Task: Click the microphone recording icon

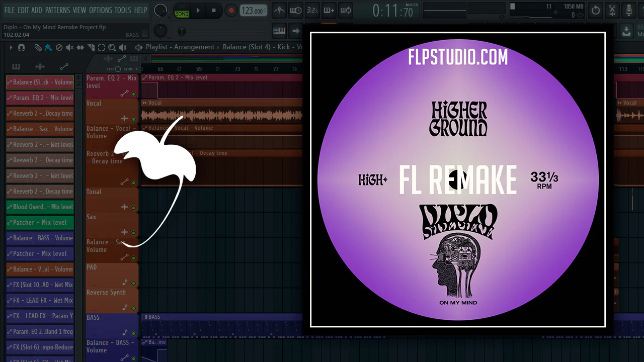Action: pyautogui.click(x=629, y=10)
